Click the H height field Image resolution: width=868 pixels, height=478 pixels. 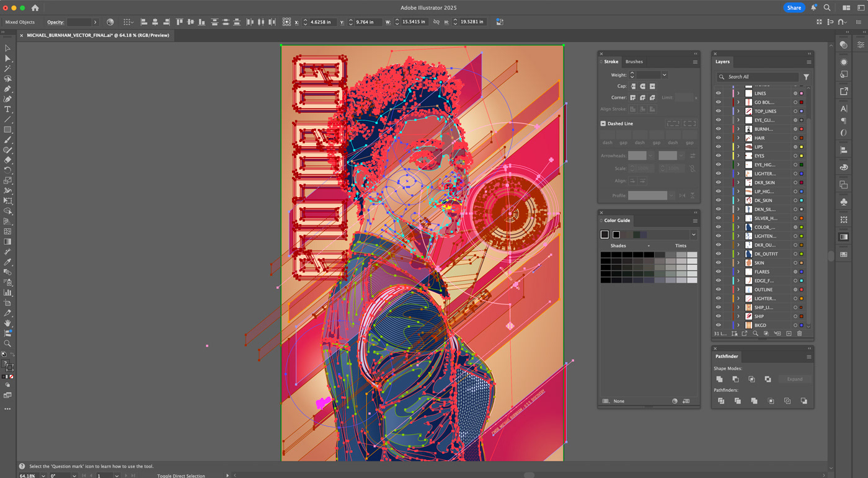click(472, 22)
